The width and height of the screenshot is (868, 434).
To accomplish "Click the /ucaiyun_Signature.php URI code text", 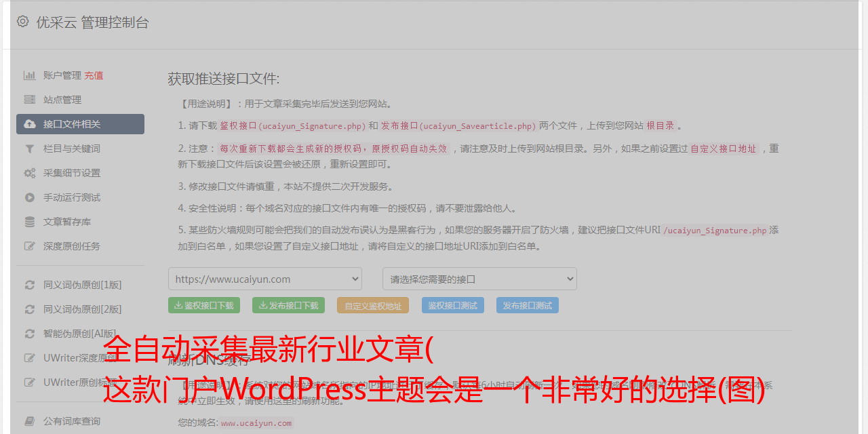I will [x=715, y=231].
